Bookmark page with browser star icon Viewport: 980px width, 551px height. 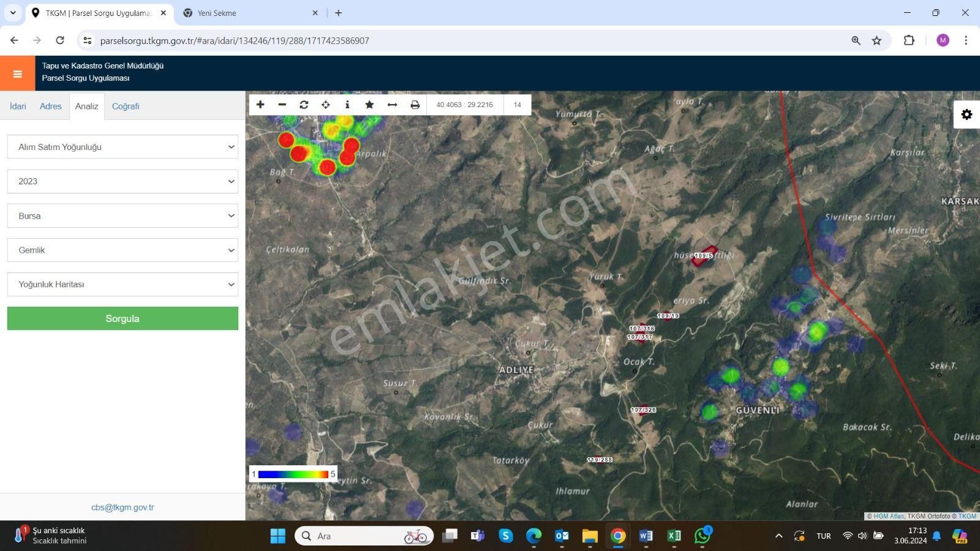[x=876, y=40]
